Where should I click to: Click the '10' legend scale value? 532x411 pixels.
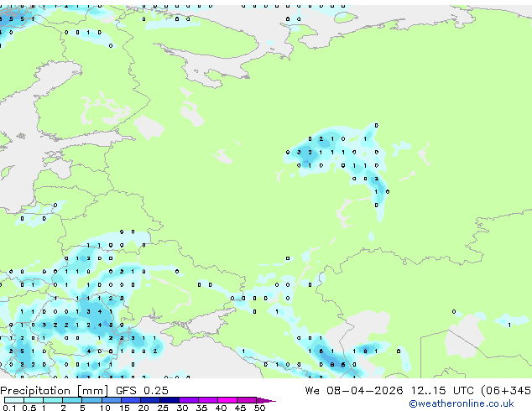105,408
